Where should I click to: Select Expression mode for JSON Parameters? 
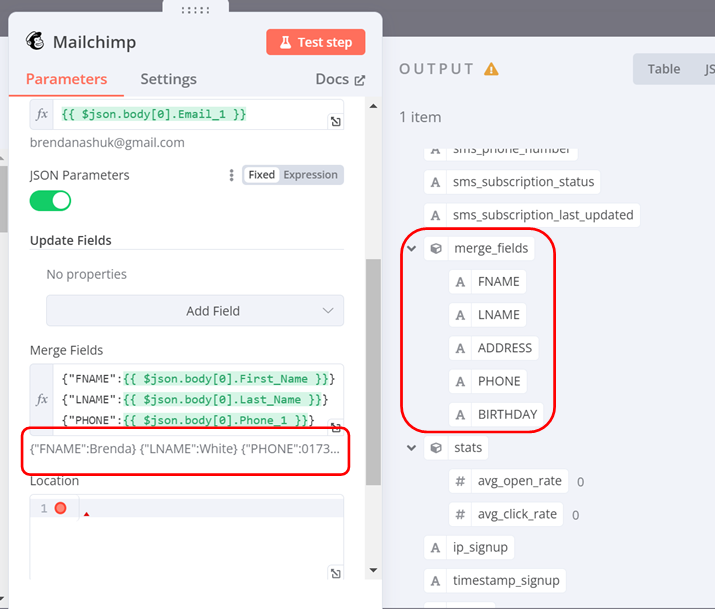[x=310, y=175]
